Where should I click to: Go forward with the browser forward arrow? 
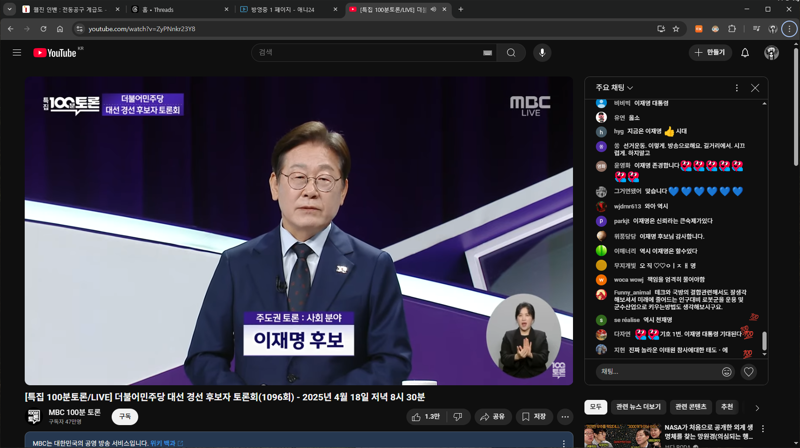tap(27, 29)
